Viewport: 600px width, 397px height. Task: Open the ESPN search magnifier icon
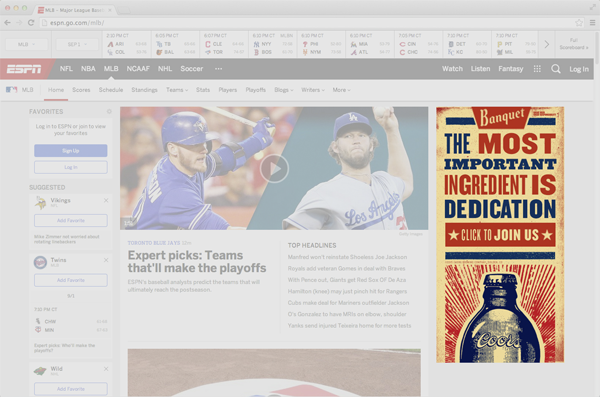pyautogui.click(x=556, y=69)
